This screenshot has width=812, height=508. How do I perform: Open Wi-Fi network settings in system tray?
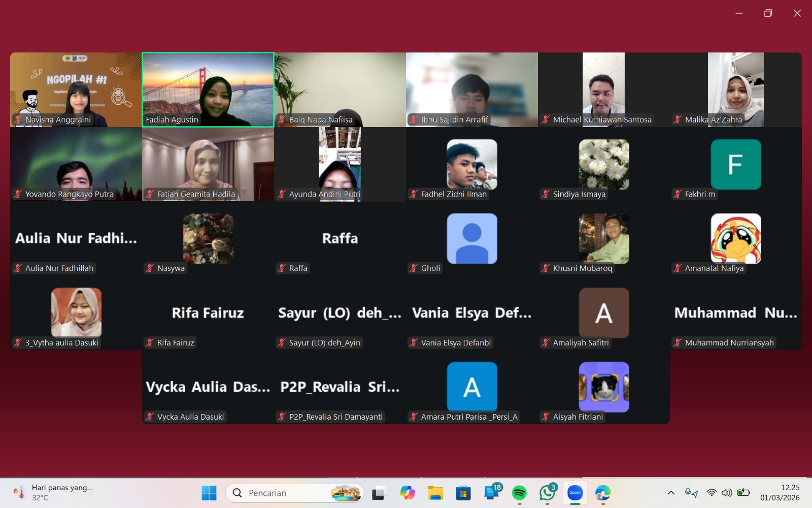pyautogui.click(x=712, y=493)
